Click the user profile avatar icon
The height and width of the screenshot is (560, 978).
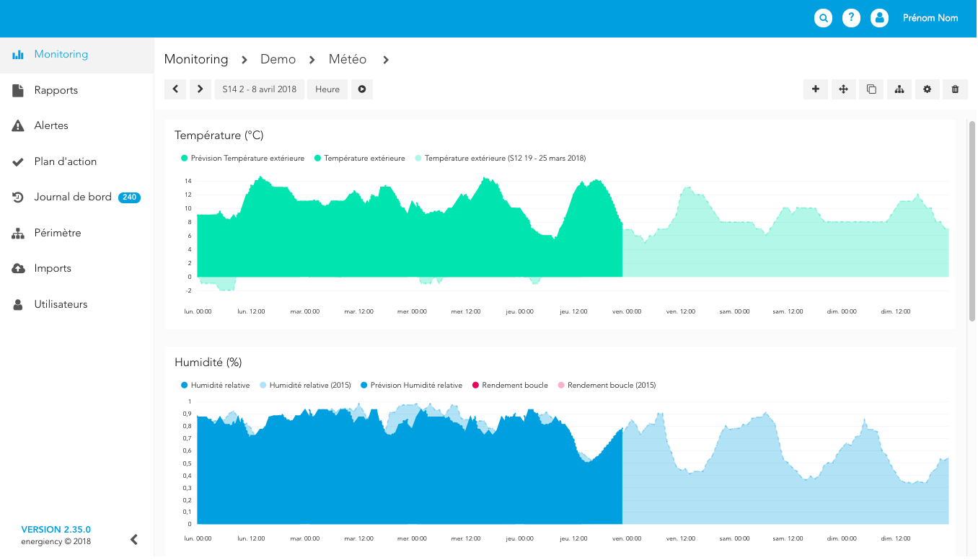click(x=879, y=18)
